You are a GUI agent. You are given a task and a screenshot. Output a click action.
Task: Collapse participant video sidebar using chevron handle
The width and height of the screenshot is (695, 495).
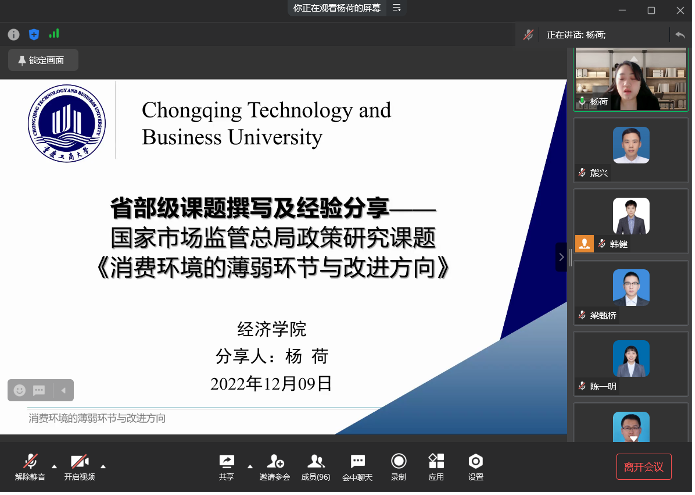point(561,257)
